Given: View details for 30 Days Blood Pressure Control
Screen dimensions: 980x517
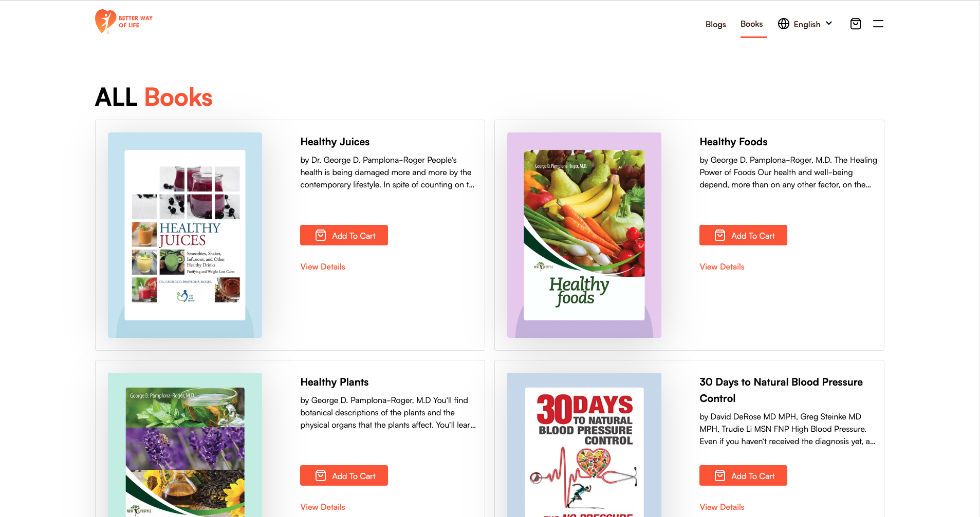Looking at the screenshot, I should pos(722,507).
